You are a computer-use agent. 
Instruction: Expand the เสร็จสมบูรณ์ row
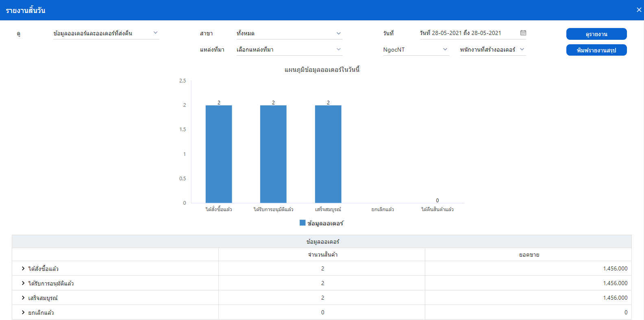pos(23,298)
